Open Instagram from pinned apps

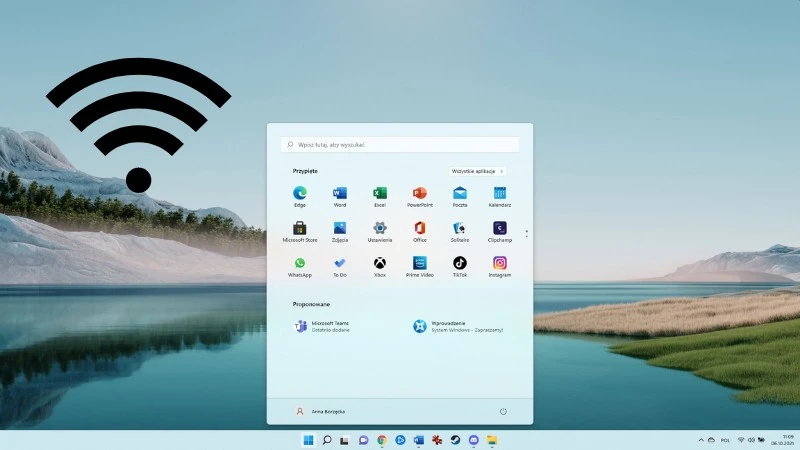click(499, 267)
